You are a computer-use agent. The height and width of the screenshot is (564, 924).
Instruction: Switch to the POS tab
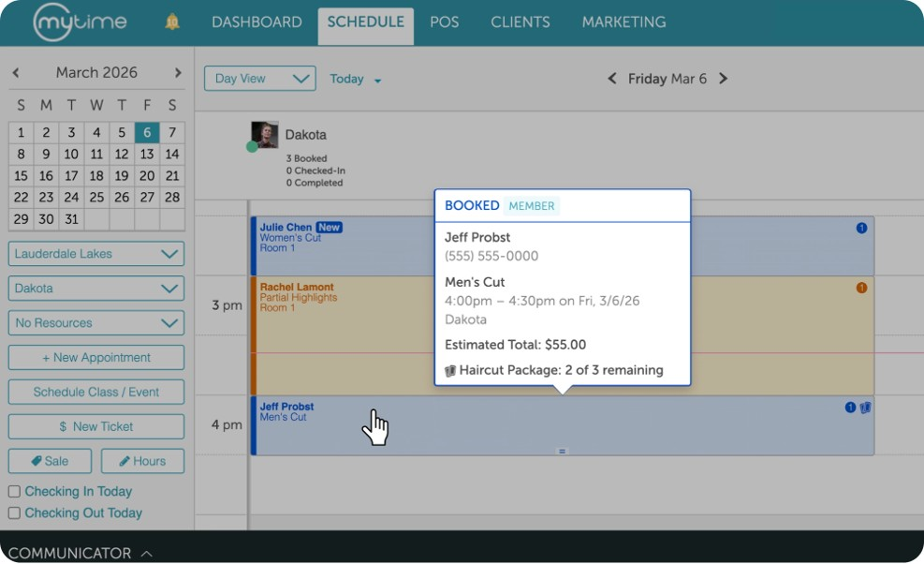(x=445, y=22)
